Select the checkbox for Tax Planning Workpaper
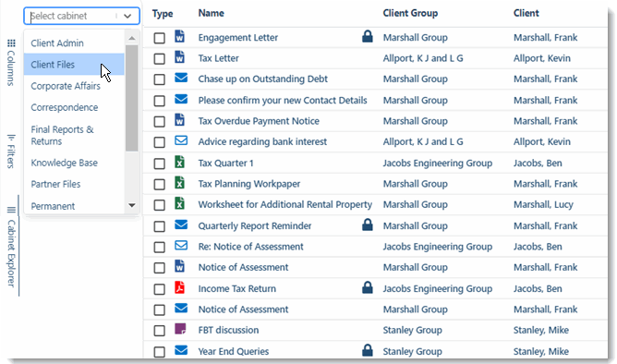 tap(160, 185)
